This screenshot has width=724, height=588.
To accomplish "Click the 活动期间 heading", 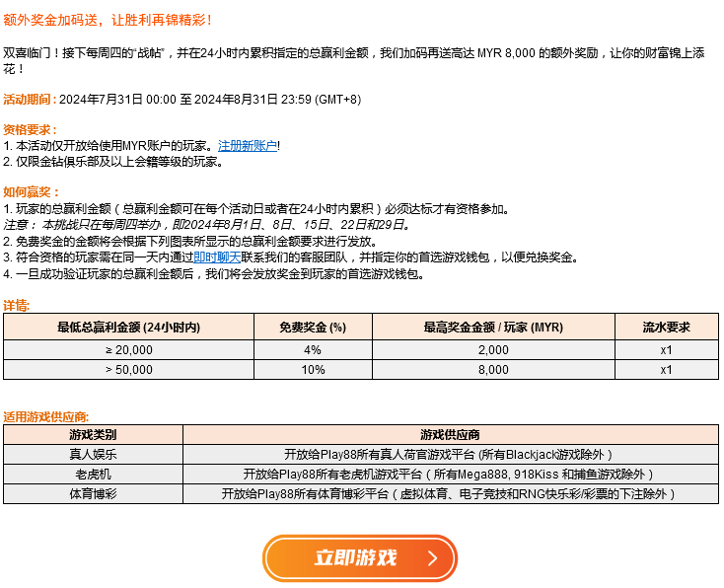I will tap(30, 100).
